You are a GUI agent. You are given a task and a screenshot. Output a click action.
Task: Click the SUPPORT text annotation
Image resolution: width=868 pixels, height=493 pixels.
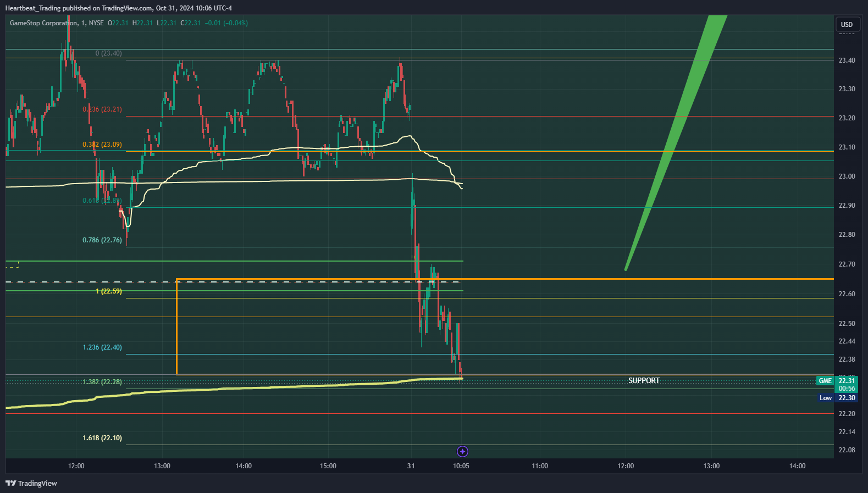click(x=644, y=380)
